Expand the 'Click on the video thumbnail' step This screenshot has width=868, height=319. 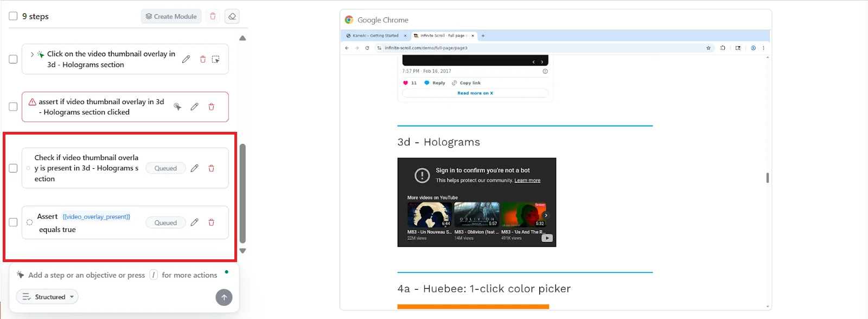pos(32,54)
